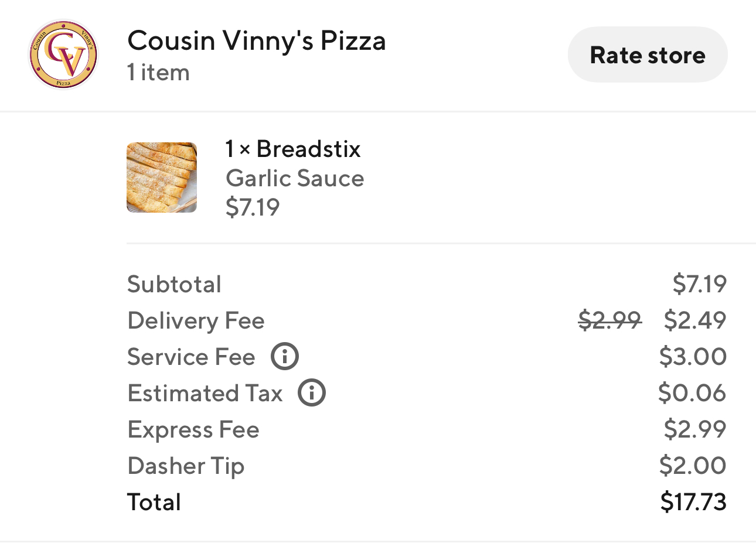The height and width of the screenshot is (560, 756).
Task: Click the discounted $2.49 delivery fee
Action: pos(695,320)
